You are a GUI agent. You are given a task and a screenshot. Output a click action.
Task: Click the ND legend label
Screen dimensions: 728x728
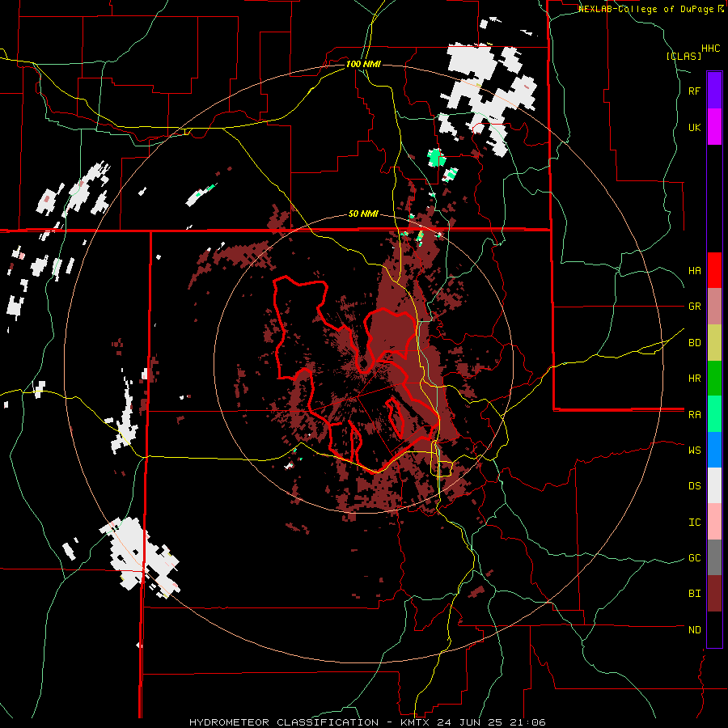coord(694,630)
